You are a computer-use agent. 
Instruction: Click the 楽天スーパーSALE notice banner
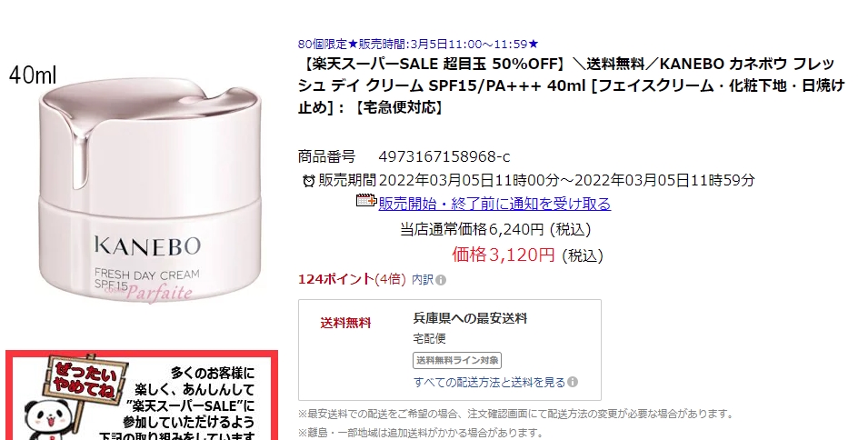pos(142,395)
